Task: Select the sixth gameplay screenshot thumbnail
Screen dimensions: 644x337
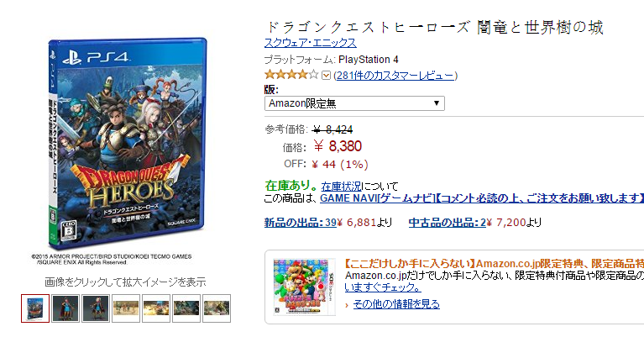Action: point(186,308)
